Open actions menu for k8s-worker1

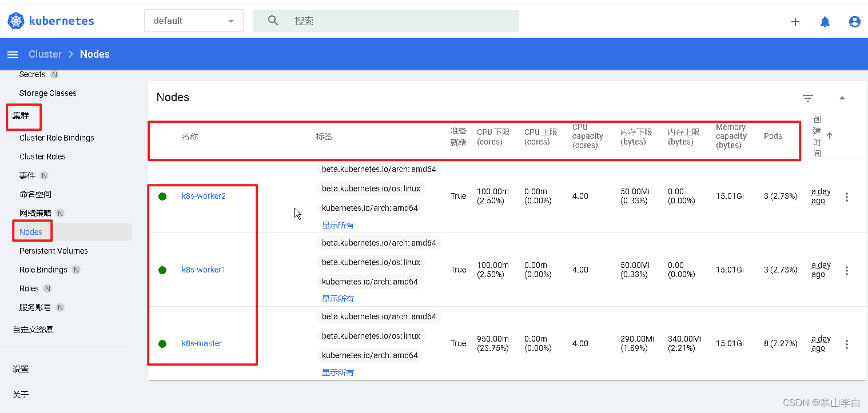pos(847,270)
